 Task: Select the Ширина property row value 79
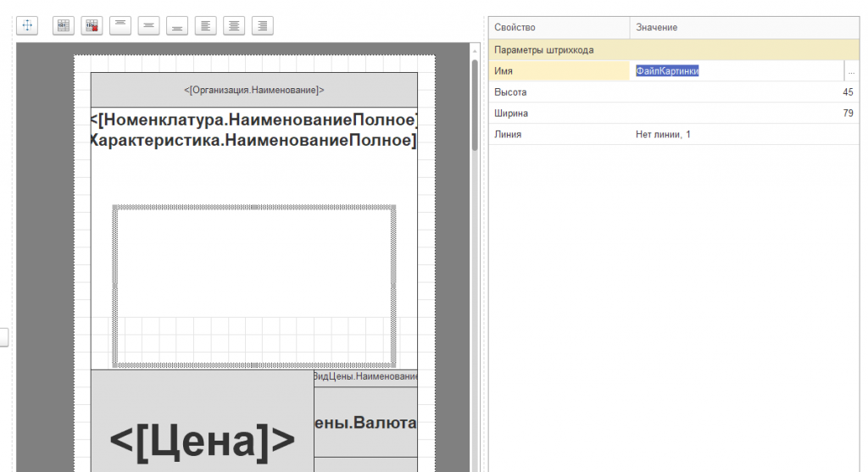click(744, 114)
